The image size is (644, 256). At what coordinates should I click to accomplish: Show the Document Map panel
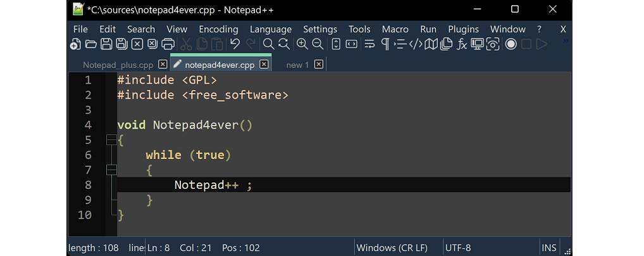(x=431, y=44)
